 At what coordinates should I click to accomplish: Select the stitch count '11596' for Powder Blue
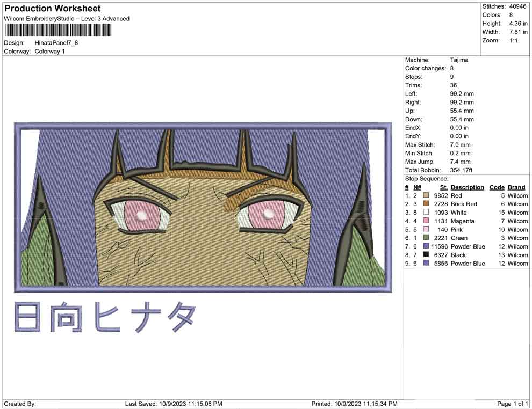(x=440, y=246)
